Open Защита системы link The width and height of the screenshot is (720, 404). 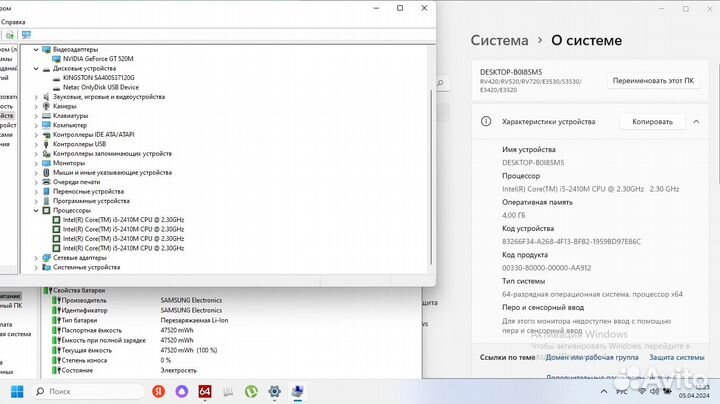pyautogui.click(x=676, y=357)
